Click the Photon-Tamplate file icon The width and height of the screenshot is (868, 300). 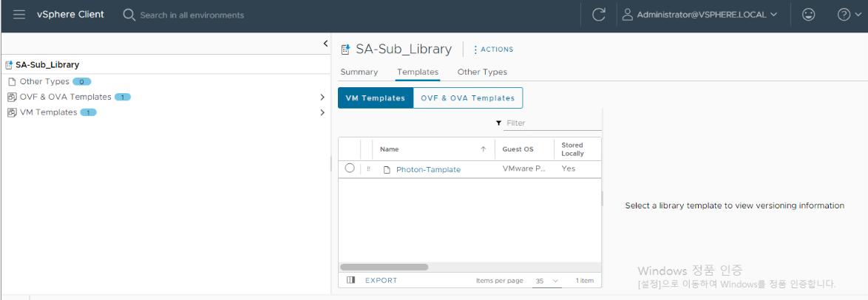point(388,169)
